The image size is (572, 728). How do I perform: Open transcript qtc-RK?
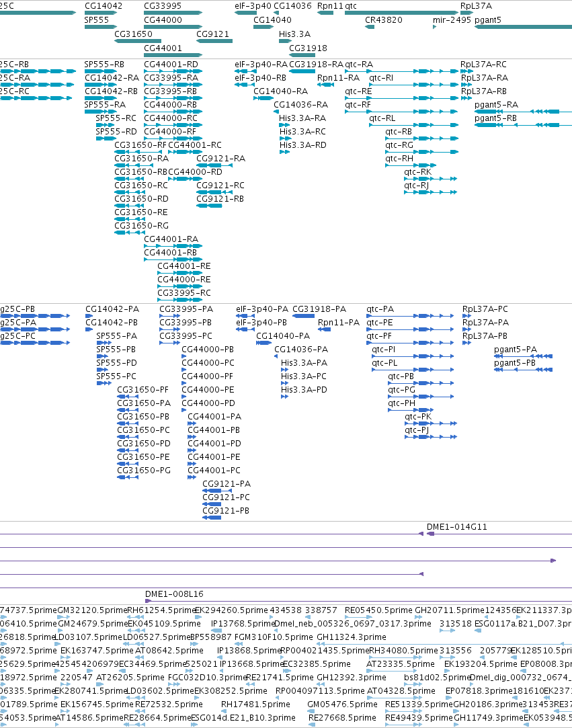(418, 172)
